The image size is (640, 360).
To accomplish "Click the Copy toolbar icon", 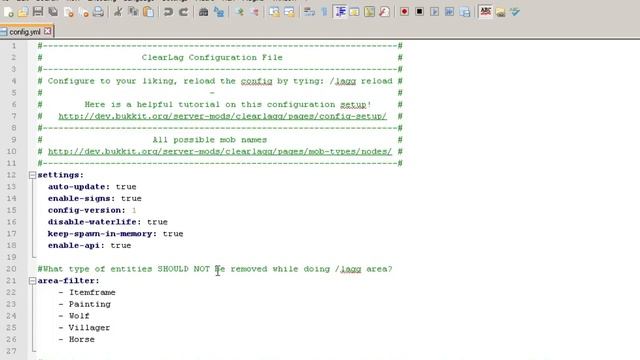I will pos(133,12).
